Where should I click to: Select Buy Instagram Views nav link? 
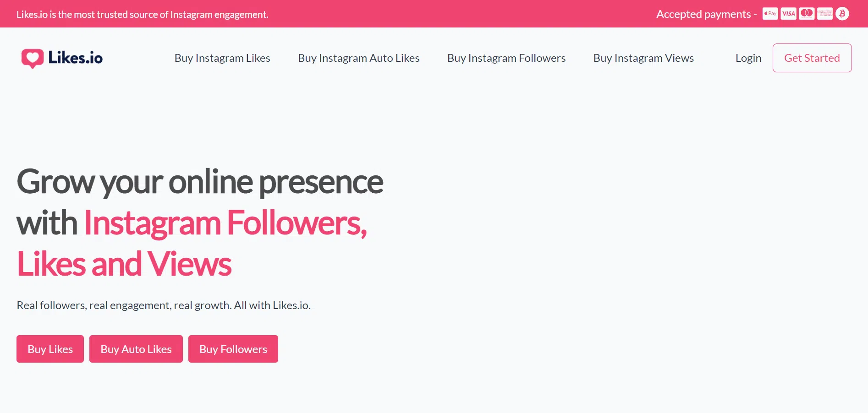coord(643,58)
